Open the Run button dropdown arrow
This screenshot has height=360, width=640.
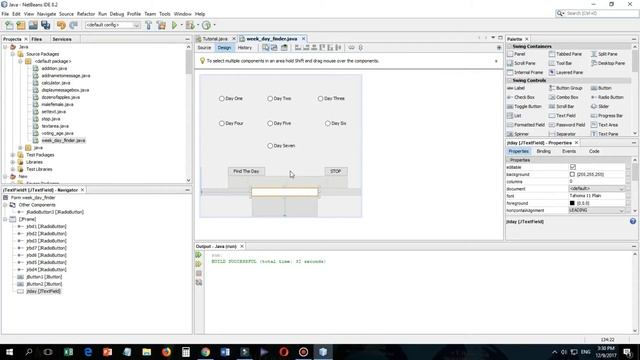click(181, 25)
